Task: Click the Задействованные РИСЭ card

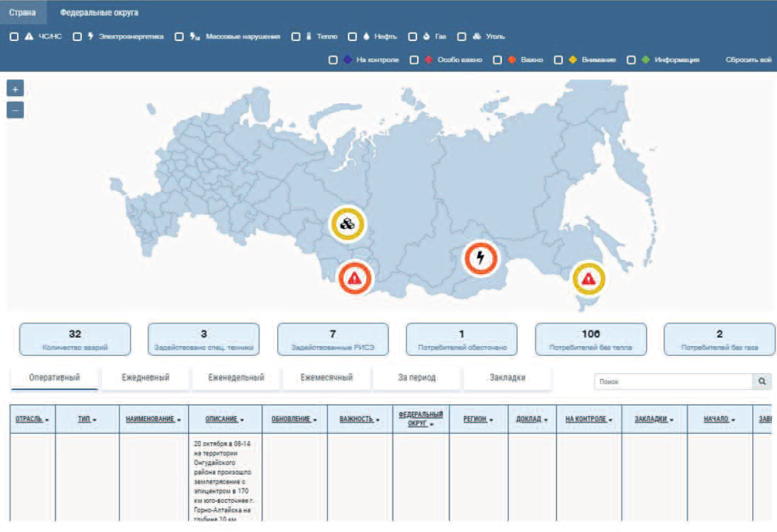Action: [x=333, y=339]
